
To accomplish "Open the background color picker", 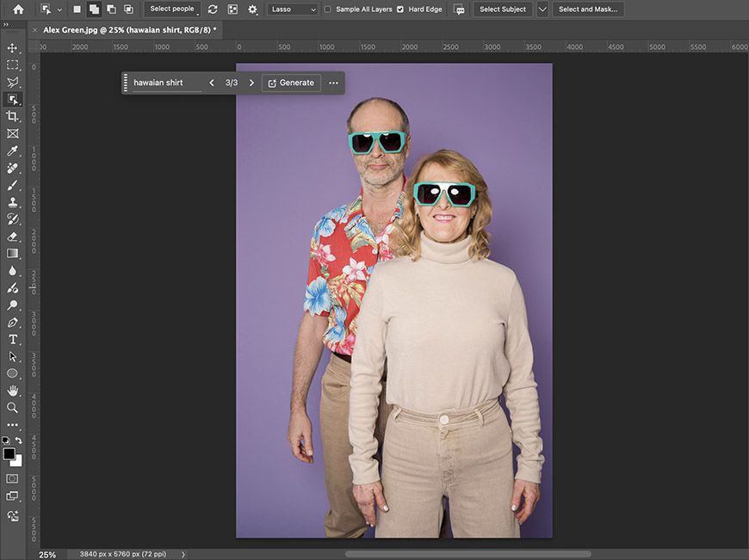I will (19, 462).
